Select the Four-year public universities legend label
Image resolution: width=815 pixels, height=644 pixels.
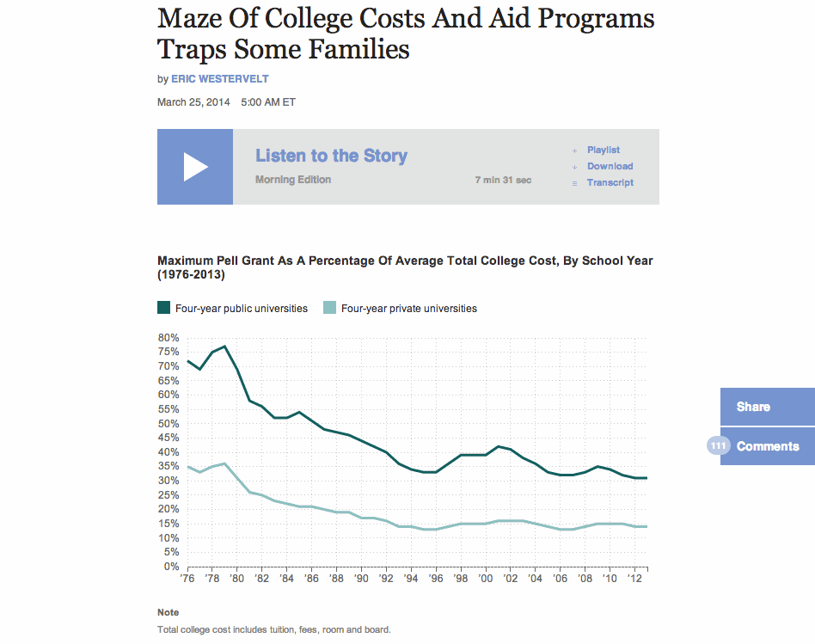click(x=241, y=308)
